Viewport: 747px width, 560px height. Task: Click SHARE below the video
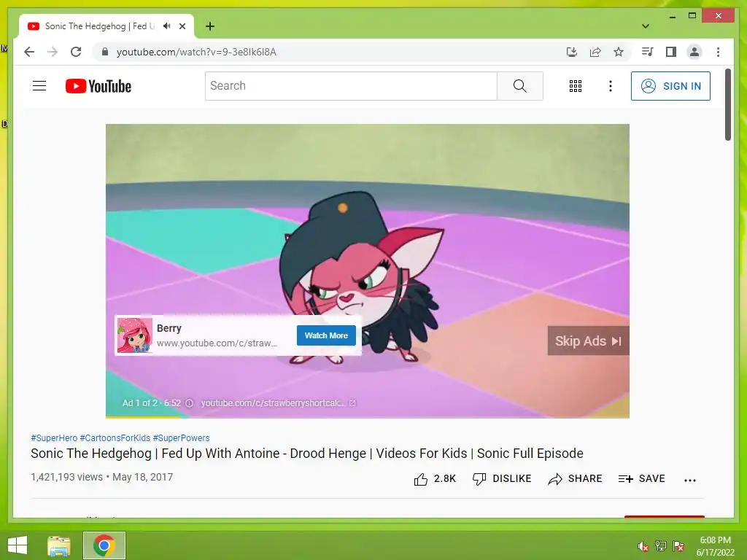[575, 479]
